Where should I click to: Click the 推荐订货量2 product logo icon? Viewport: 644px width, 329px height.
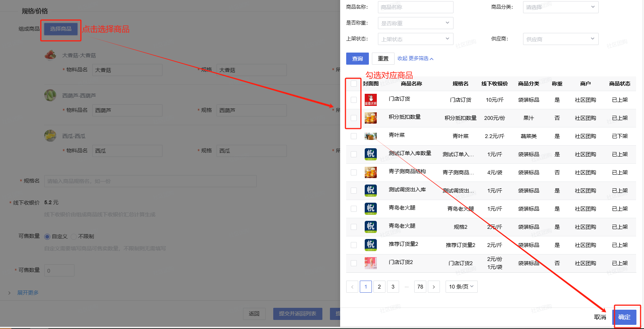click(370, 245)
